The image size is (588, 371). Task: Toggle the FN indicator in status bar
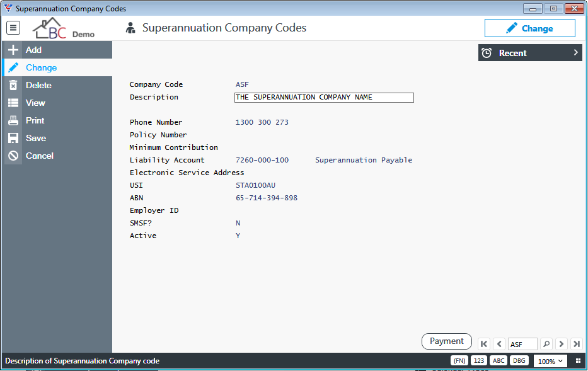pos(459,360)
